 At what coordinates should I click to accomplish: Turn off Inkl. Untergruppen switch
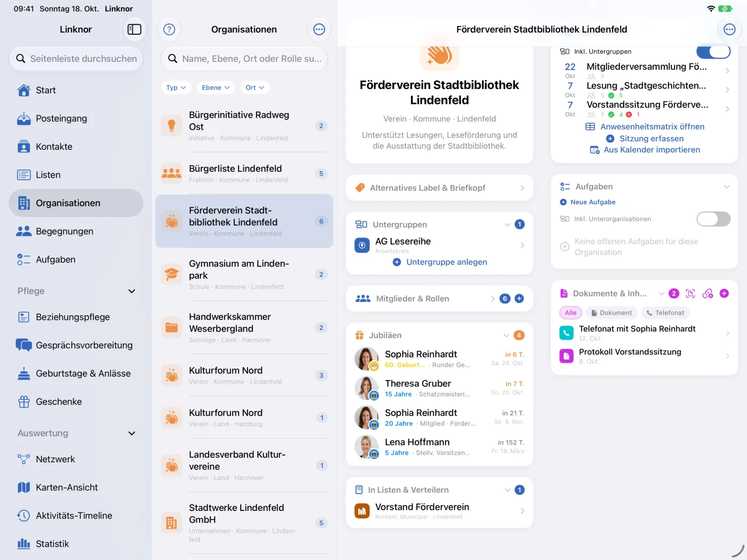click(x=713, y=51)
